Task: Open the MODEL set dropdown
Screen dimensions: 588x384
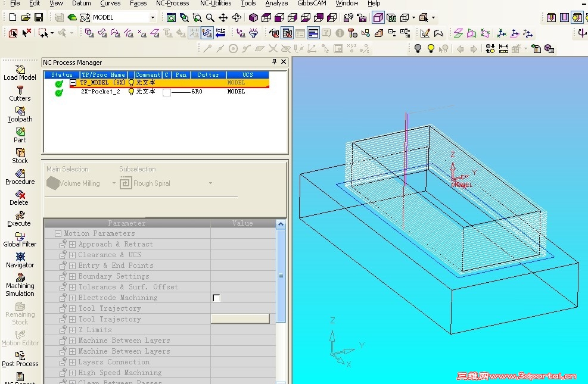Action: coord(153,18)
